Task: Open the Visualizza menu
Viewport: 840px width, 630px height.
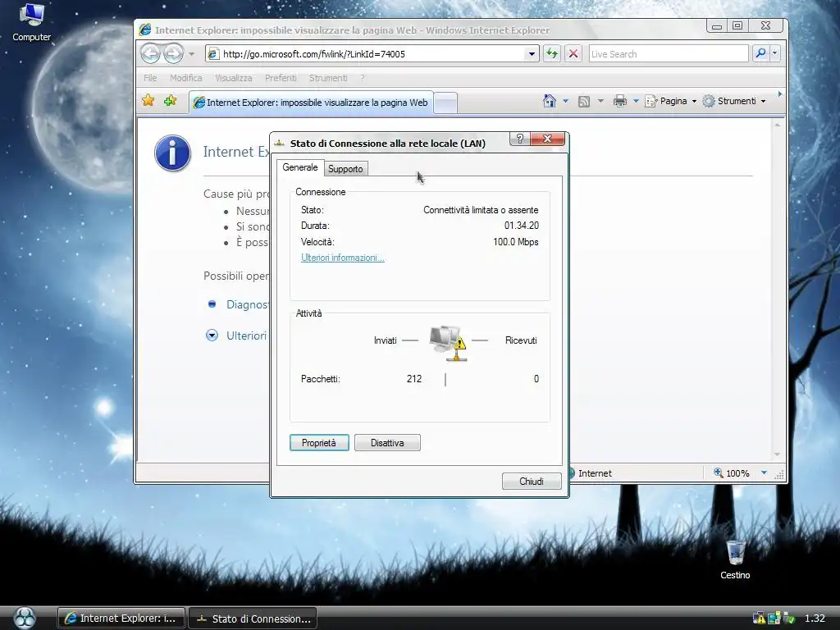Action: tap(234, 78)
